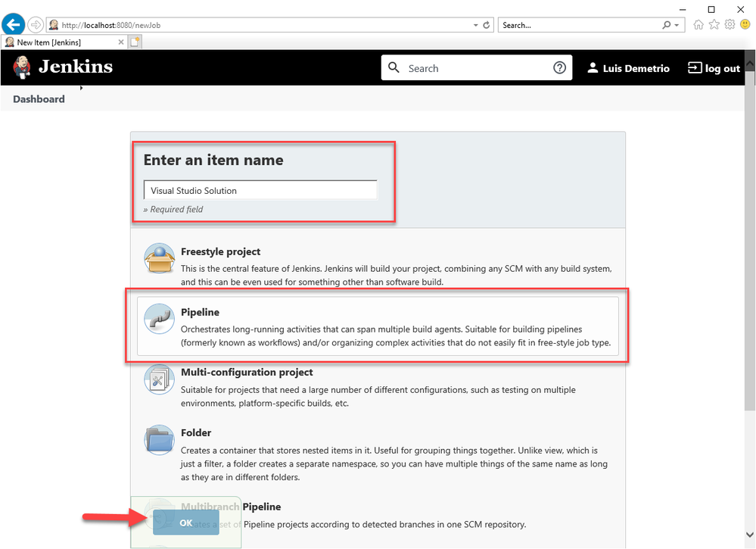Click the Multi-configuration description starting with Suitable
Viewport: 756px width, 549px height.
tap(378, 396)
